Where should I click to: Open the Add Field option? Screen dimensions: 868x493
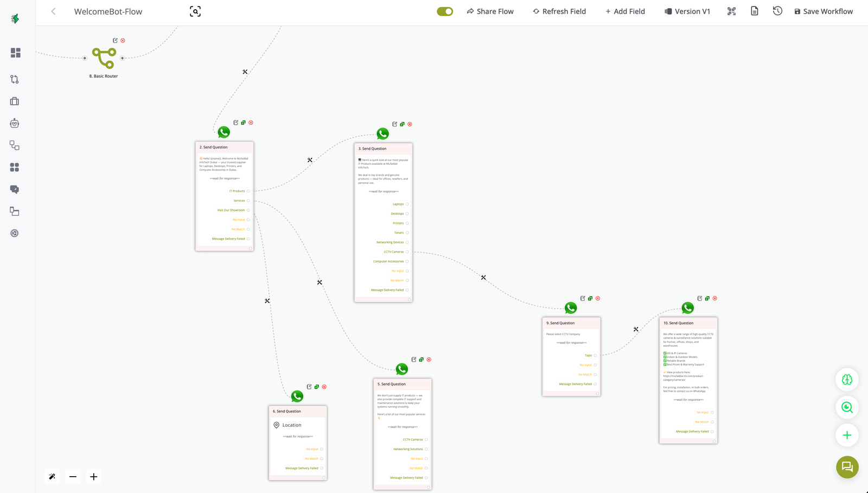(625, 11)
